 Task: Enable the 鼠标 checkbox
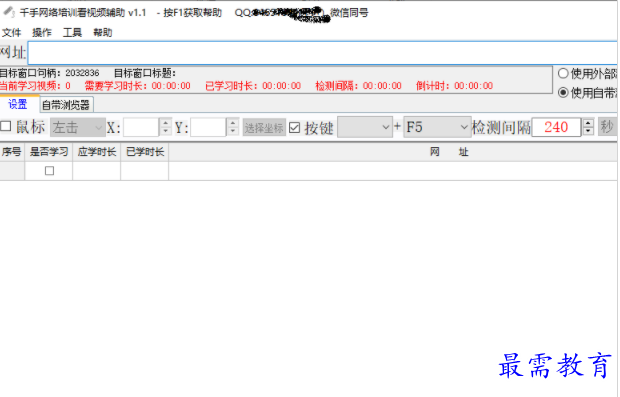click(x=6, y=127)
